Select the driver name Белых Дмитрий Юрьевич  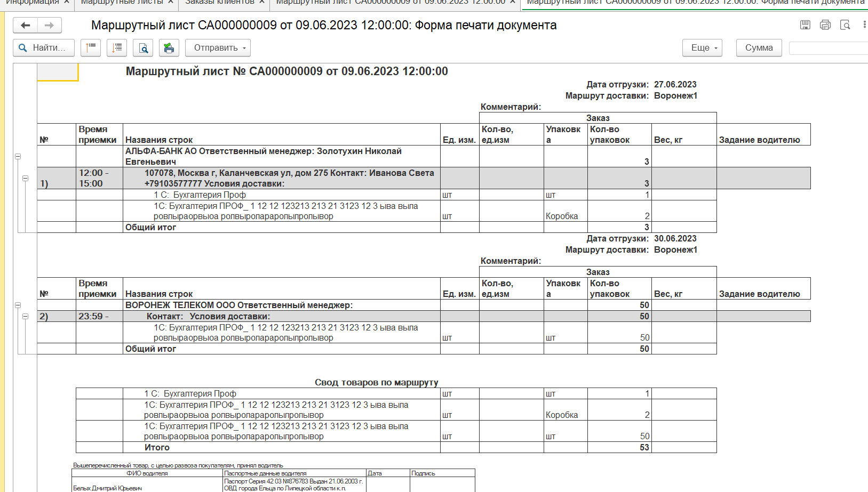point(107,488)
